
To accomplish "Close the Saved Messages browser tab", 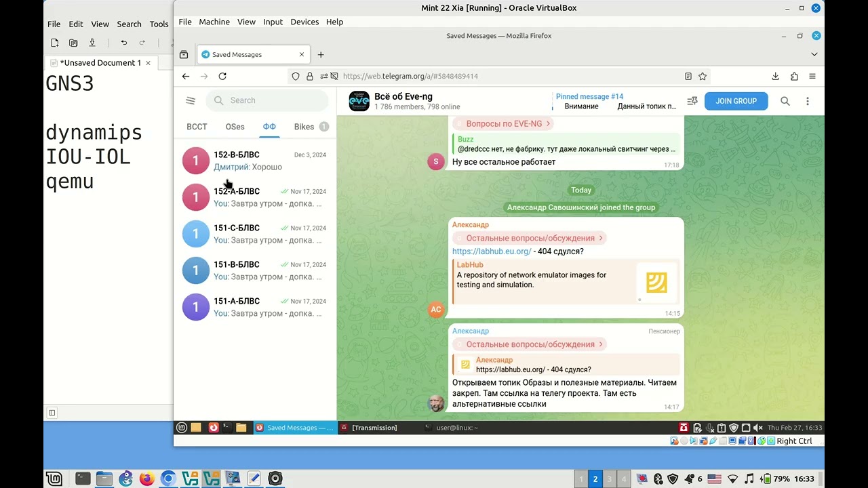I will pos(302,54).
